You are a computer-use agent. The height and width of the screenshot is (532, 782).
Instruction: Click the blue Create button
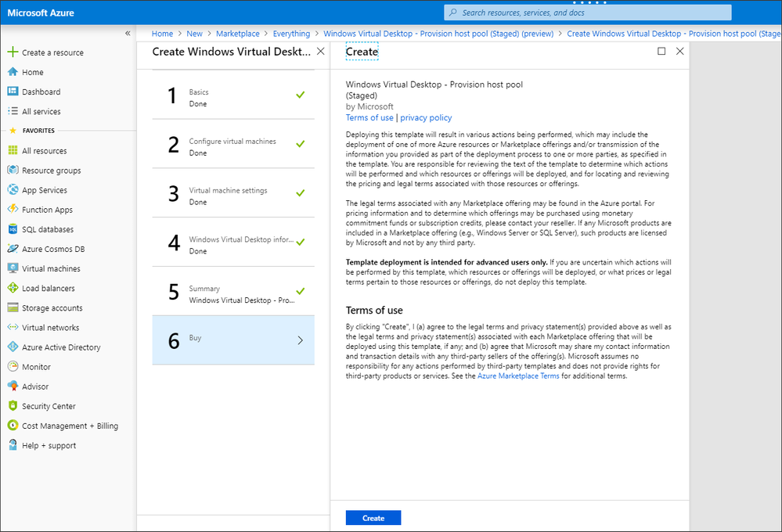click(x=373, y=518)
